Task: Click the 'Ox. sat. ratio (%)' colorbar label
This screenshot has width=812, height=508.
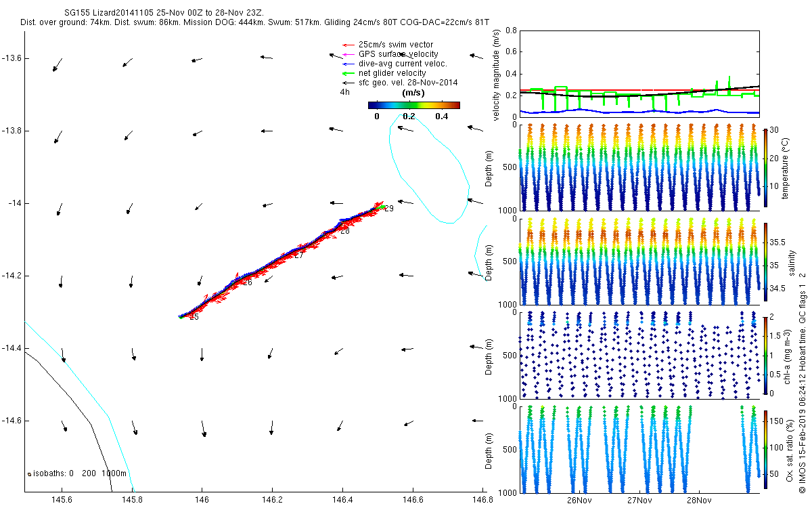Action: (x=790, y=449)
